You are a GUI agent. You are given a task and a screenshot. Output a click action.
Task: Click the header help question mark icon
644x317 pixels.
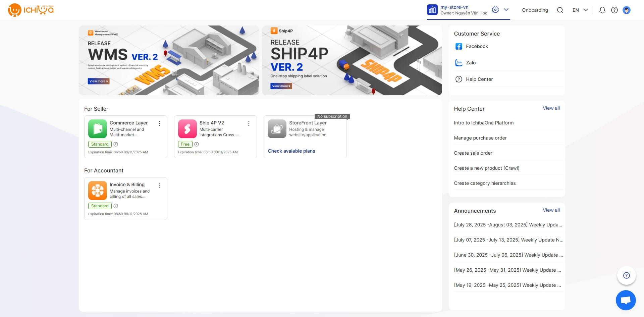[614, 10]
